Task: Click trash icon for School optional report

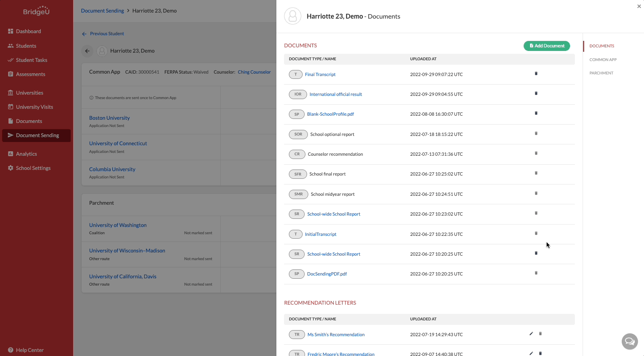Action: coord(536,133)
